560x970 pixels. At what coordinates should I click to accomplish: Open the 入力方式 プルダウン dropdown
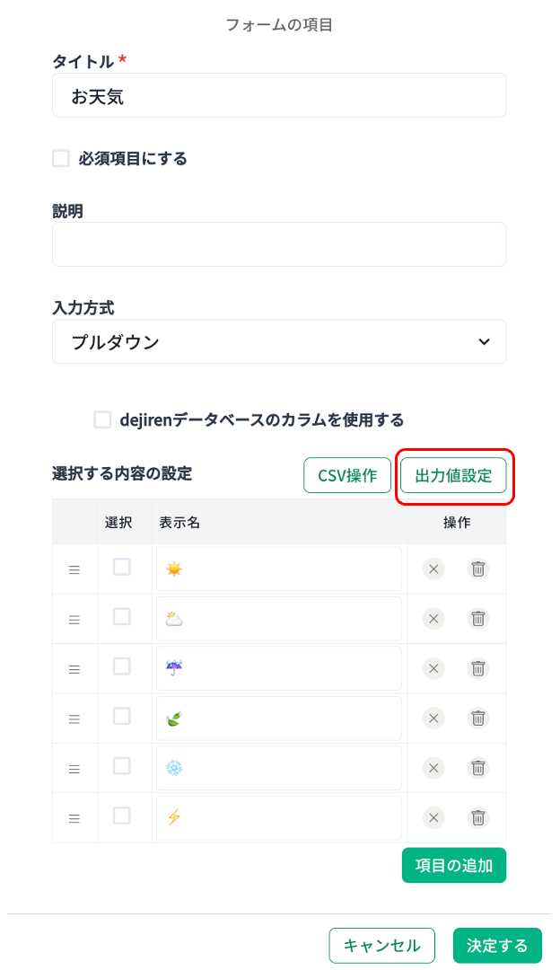(279, 342)
